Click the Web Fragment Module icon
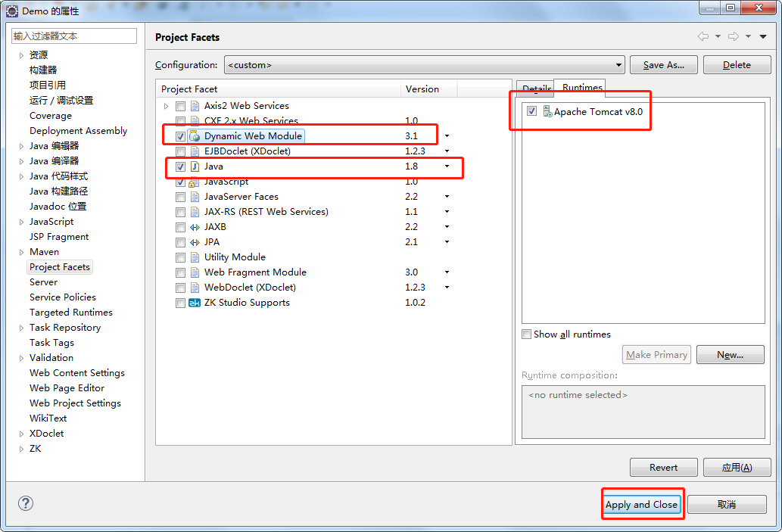The image size is (782, 532). 195,272
